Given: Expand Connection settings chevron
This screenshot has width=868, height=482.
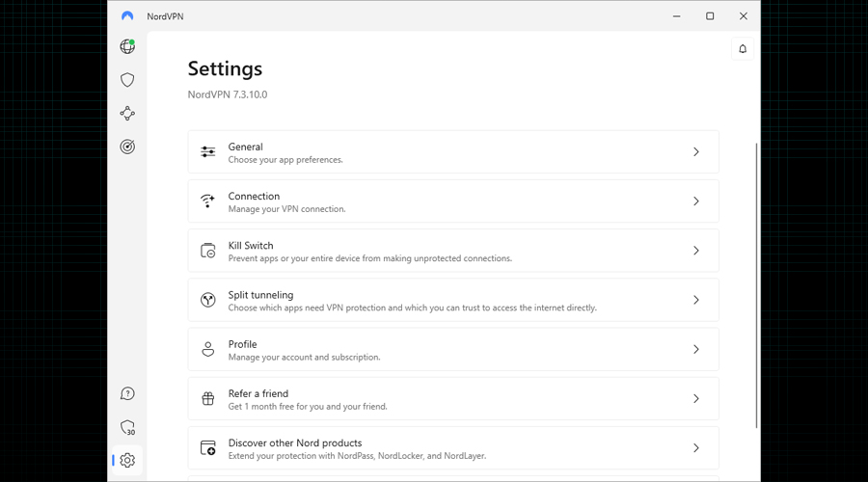Looking at the screenshot, I should [x=696, y=201].
